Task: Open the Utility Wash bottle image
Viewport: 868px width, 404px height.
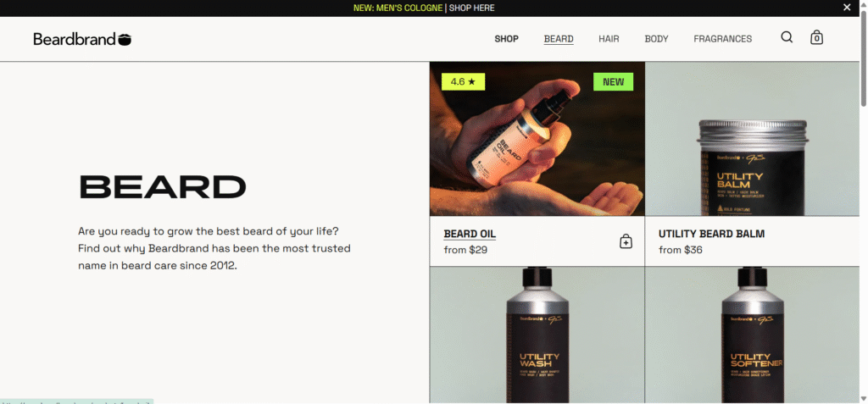Action: click(537, 335)
